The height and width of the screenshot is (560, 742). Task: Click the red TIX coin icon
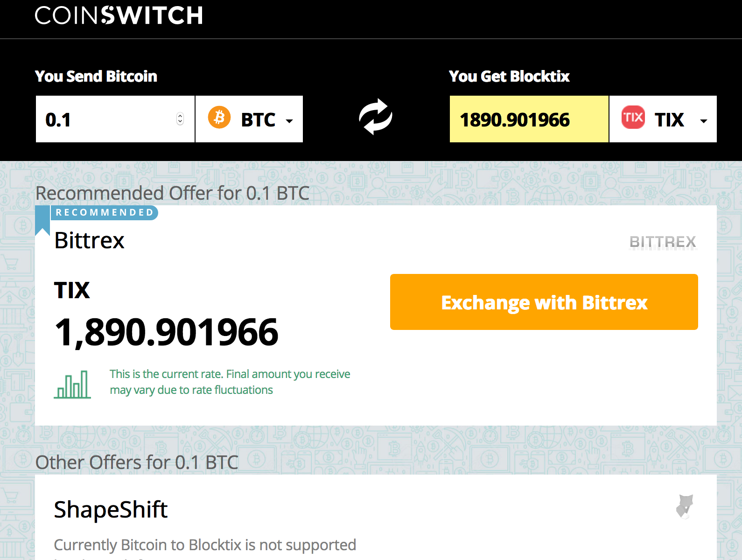tap(633, 117)
